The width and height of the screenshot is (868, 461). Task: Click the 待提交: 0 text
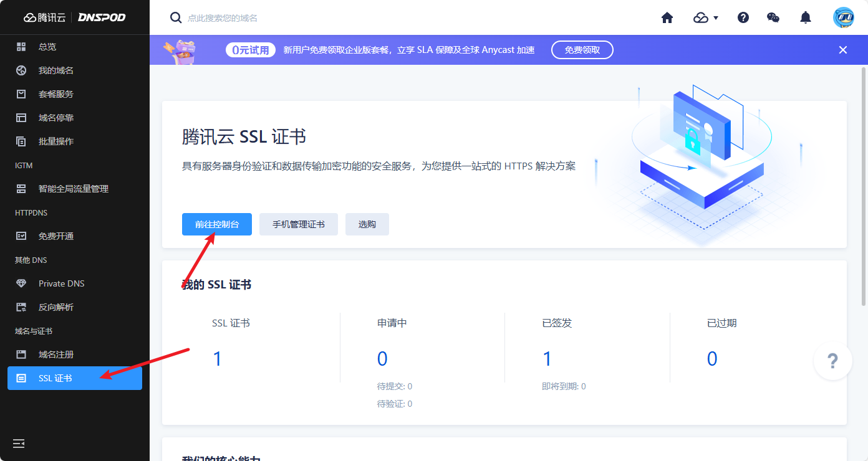pos(395,386)
